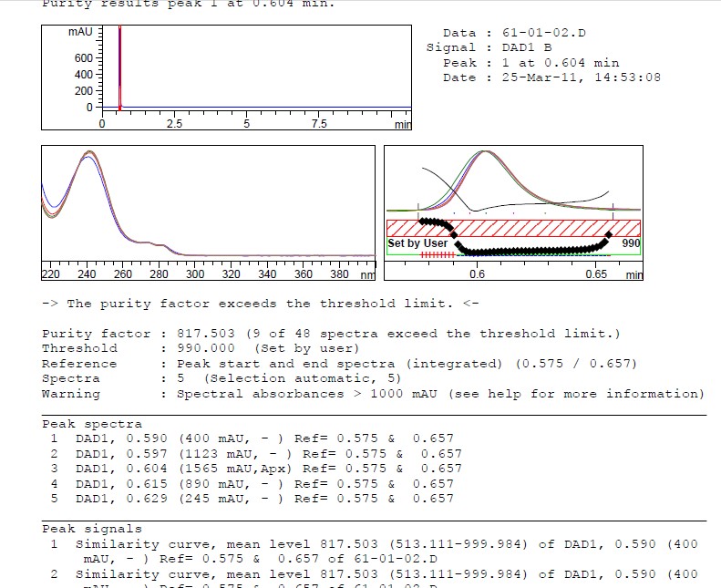This screenshot has height=588, width=721.
Task: Click the text 'Data : 61-01-02.D'
Action: tap(514, 33)
